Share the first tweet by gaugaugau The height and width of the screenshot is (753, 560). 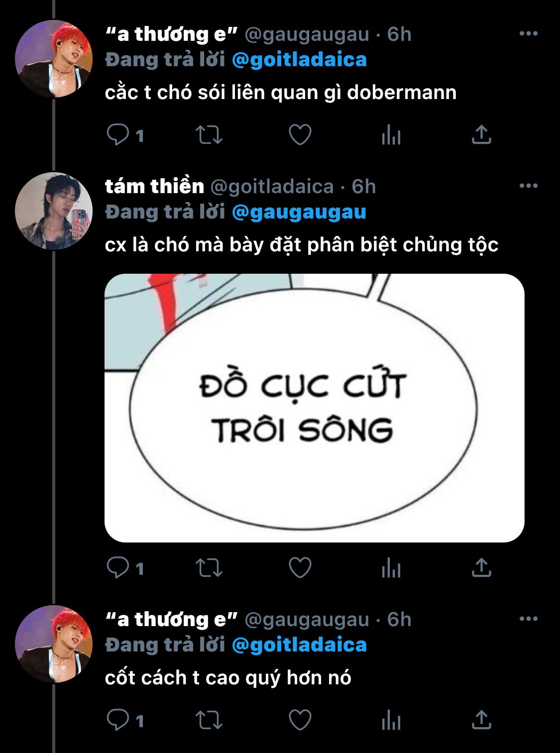pyautogui.click(x=481, y=134)
